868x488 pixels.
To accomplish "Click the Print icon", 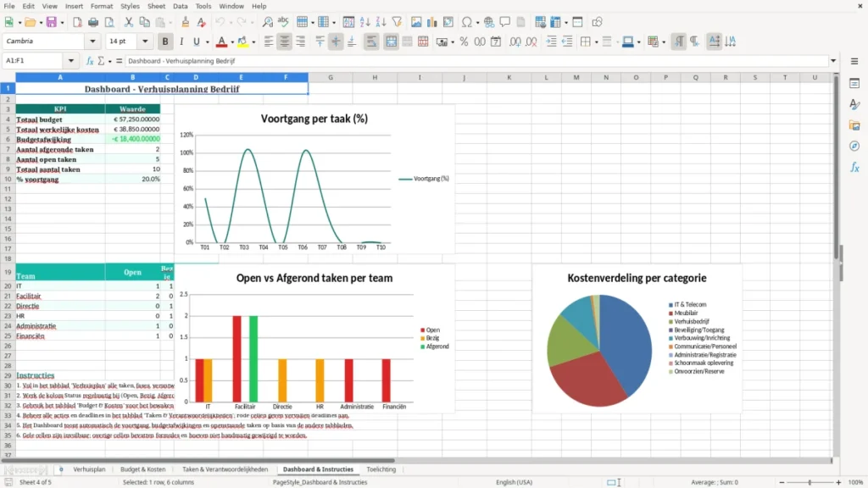I will (93, 22).
